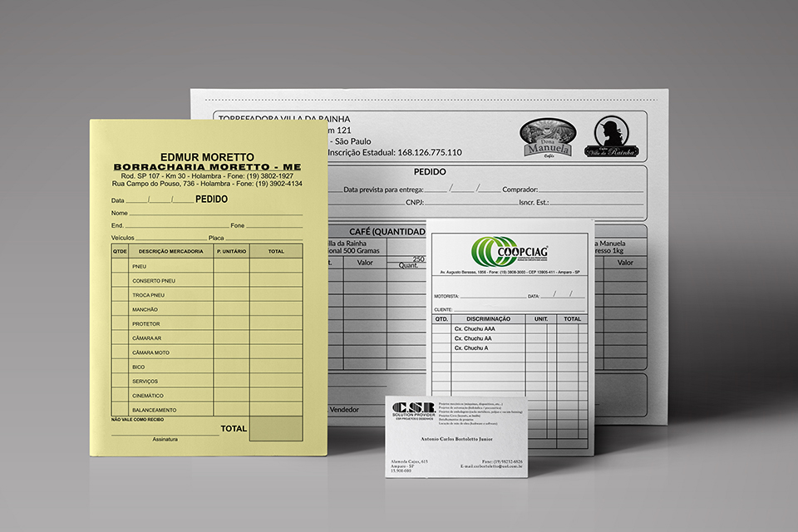Click the Data field on yellow form

click(152, 200)
